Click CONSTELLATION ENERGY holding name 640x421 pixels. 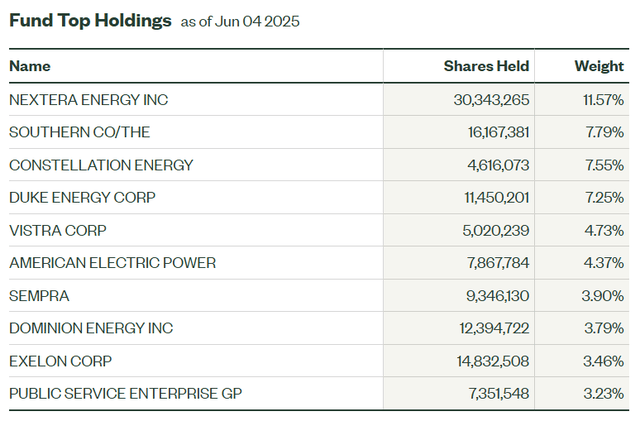[x=101, y=165]
